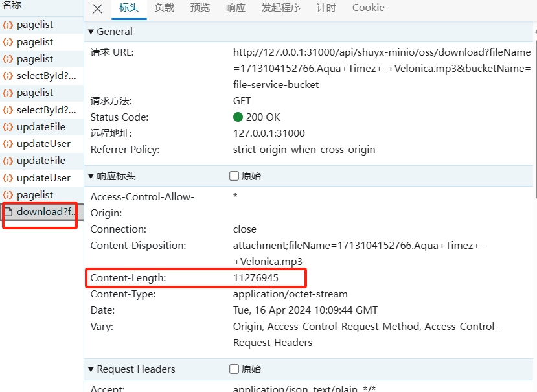Switch to the 负载 tab
This screenshot has width=537, height=392.
point(165,8)
